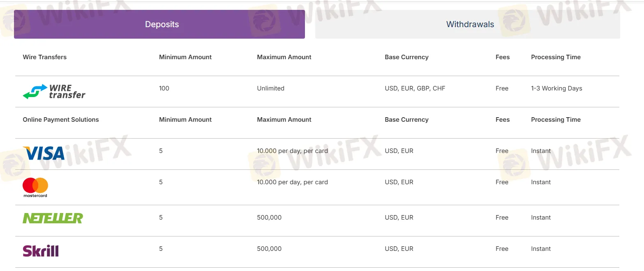Click the 1-3 Working Days processing time
This screenshot has height=271, width=644.
pos(556,88)
